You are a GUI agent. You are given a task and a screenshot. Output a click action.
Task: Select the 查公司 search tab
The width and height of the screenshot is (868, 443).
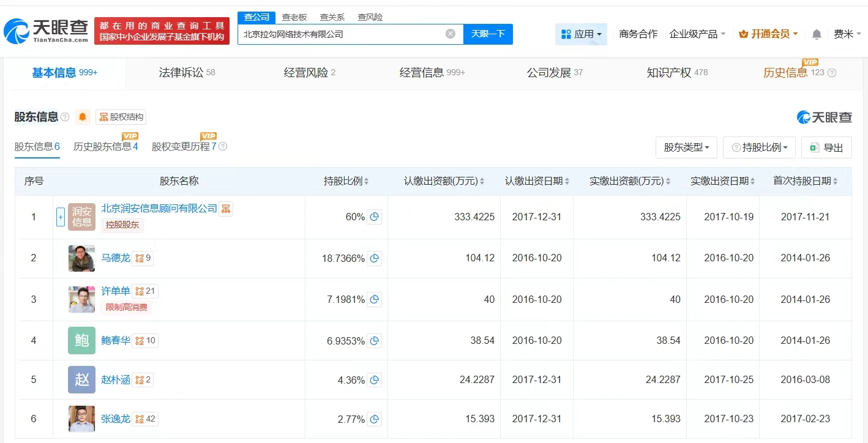coord(256,17)
